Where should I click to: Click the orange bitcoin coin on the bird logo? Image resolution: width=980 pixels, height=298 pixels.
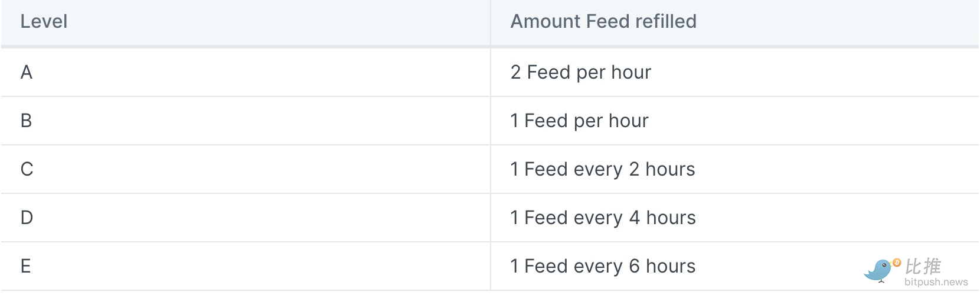pyautogui.click(x=897, y=263)
